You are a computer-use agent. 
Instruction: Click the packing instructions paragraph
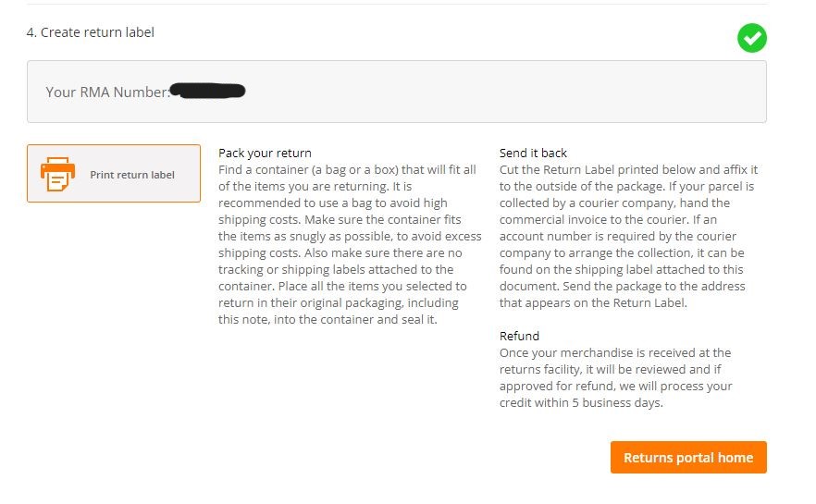point(350,244)
